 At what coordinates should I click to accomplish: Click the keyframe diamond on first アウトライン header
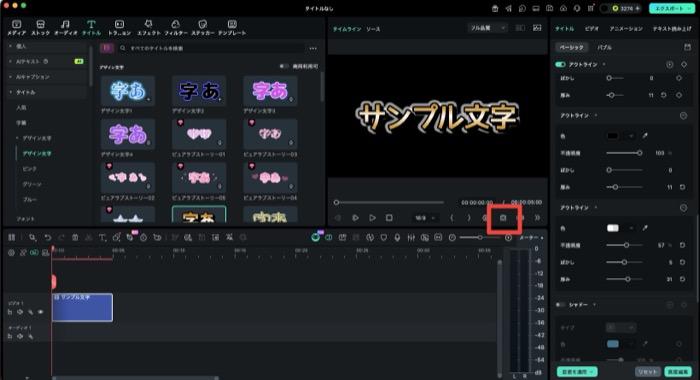click(684, 65)
